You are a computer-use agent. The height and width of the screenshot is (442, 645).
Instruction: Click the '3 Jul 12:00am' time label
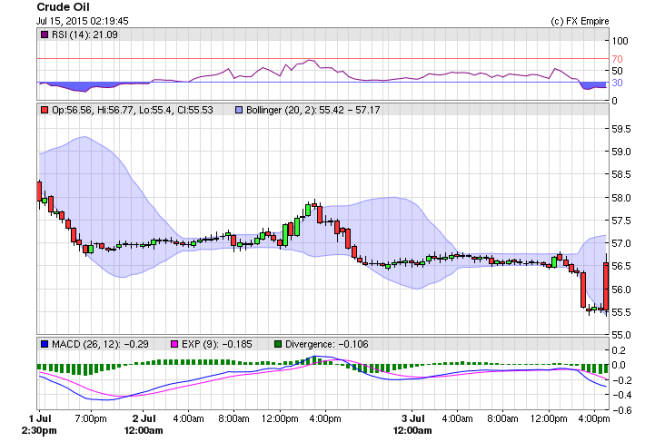pyautogui.click(x=413, y=425)
